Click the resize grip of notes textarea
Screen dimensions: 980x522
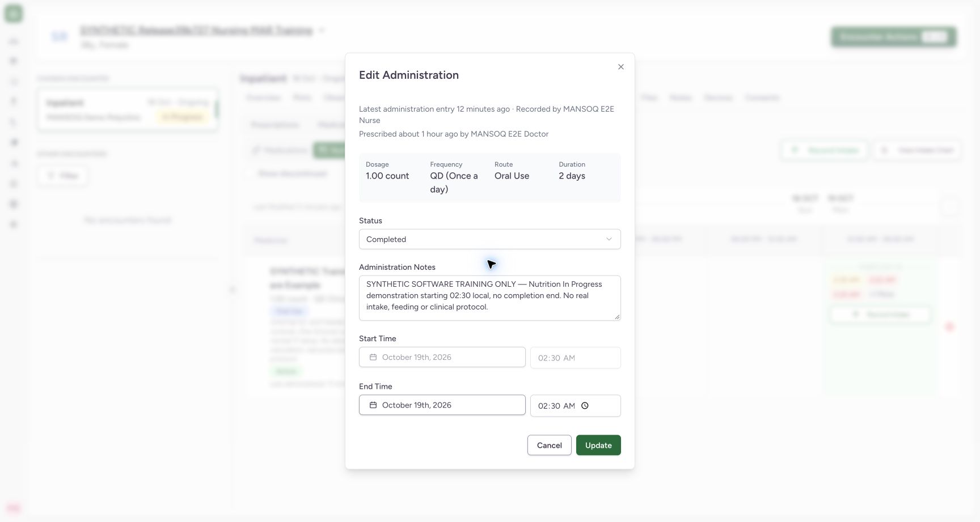click(617, 317)
